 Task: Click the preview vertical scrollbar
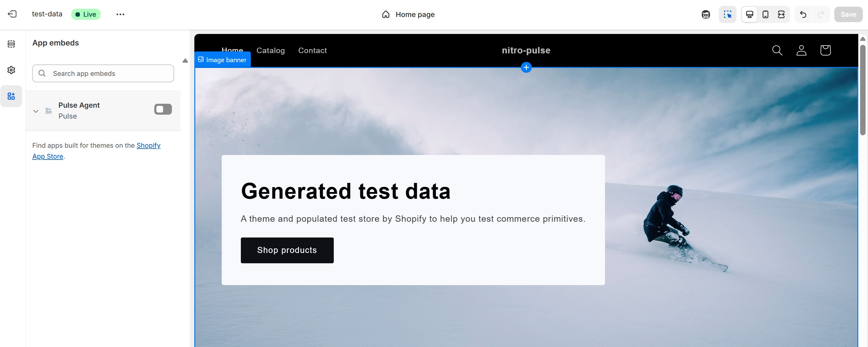coord(862,90)
